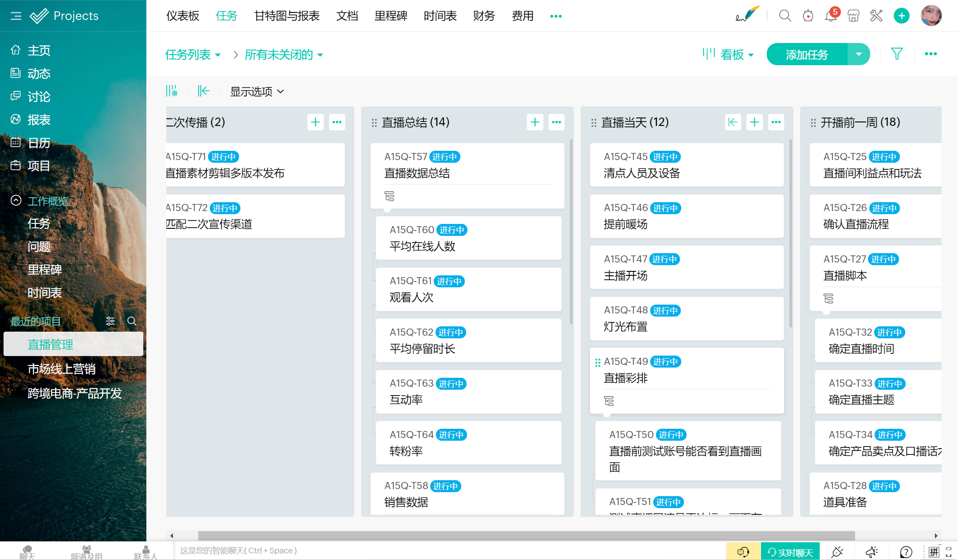Image resolution: width=958 pixels, height=560 pixels.
Task: Add task to 直播总结 column
Action: (535, 122)
